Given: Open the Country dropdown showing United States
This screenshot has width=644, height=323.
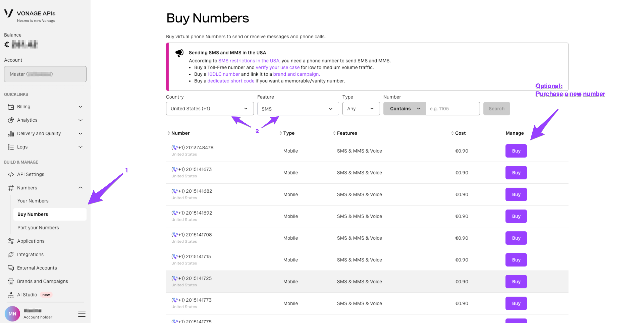Looking at the screenshot, I should (210, 109).
